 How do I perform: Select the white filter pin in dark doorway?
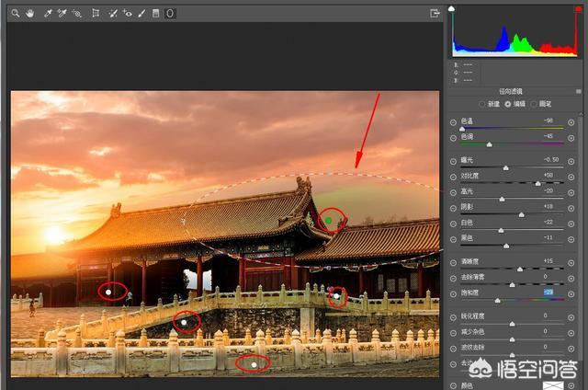pos(108,292)
